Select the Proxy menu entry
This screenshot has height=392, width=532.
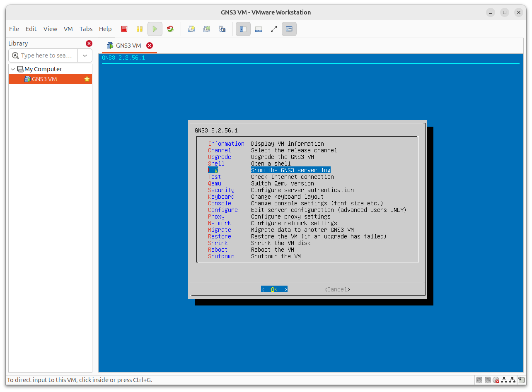(216, 216)
